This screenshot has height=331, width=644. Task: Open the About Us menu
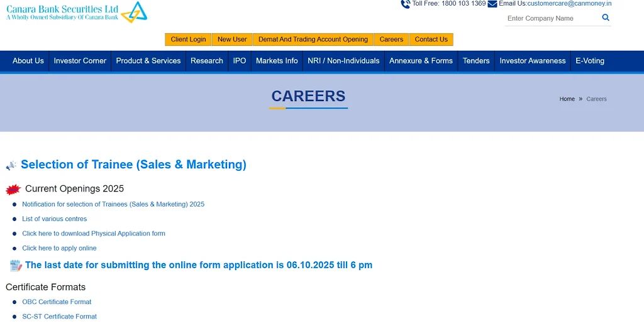28,61
